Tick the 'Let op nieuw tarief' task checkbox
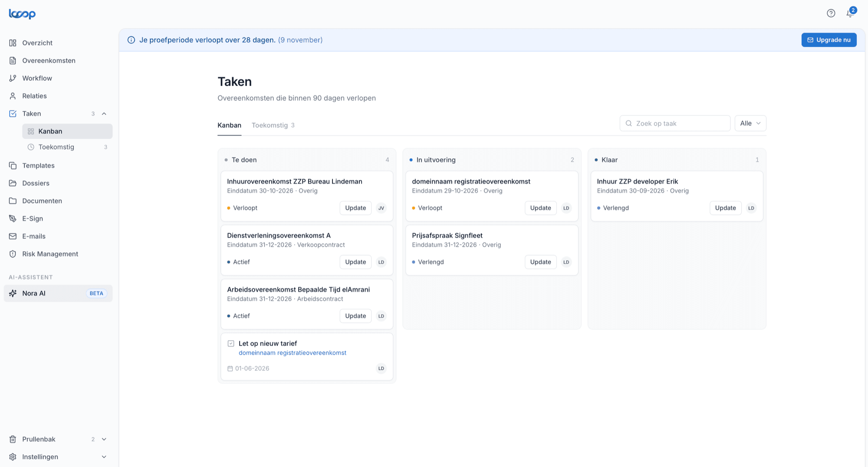 coord(231,344)
